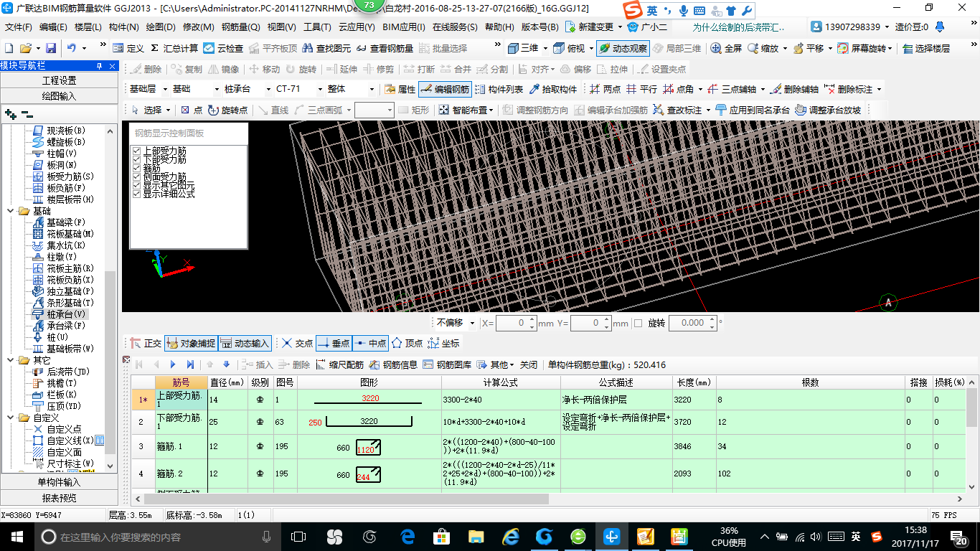Screen dimensions: 980x551
Task: Toggle 箍筋 stirrup display checkbox
Action: [137, 169]
